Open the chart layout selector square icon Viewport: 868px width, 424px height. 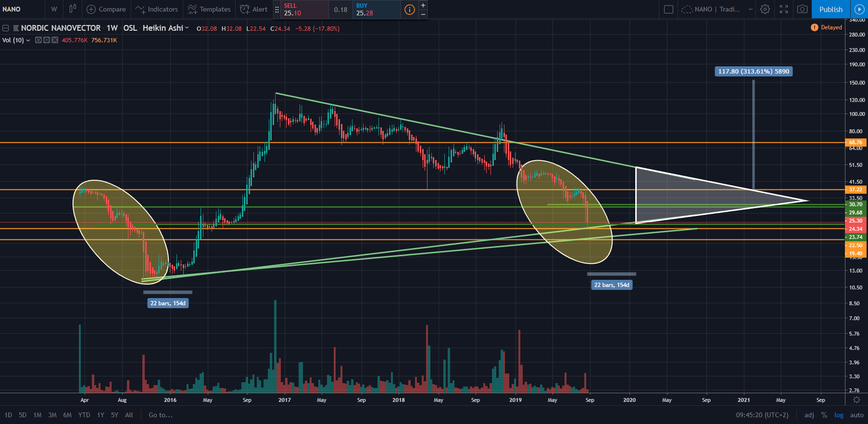(x=668, y=9)
